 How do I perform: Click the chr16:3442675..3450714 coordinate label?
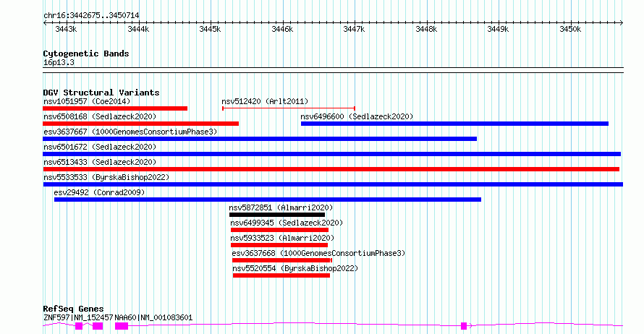[x=91, y=16]
